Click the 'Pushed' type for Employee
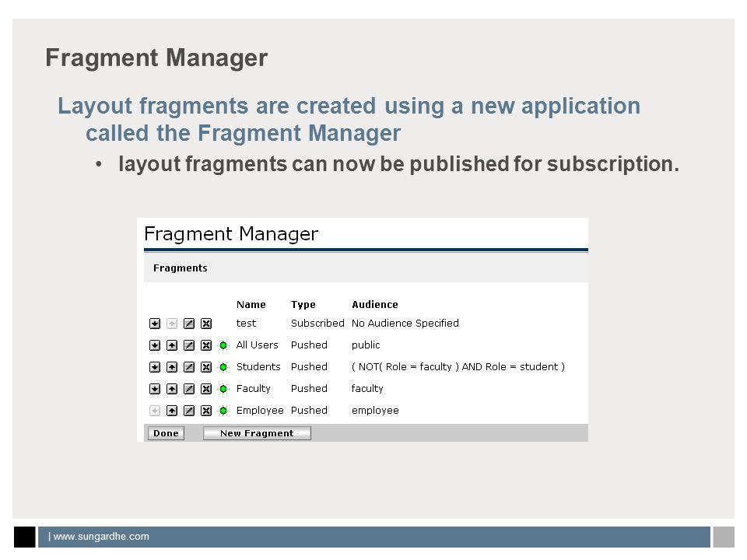Screen dimensions: 747x560 click(x=309, y=411)
